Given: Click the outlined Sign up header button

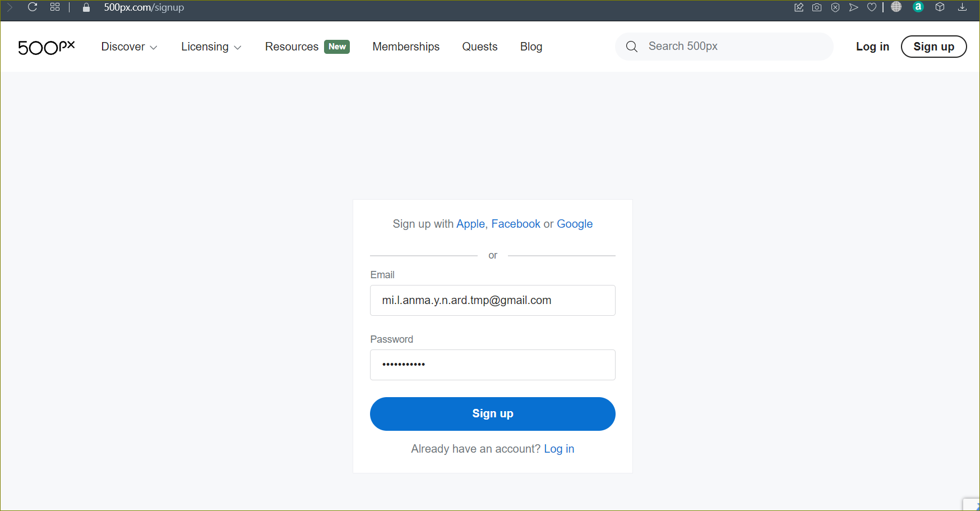Looking at the screenshot, I should [x=934, y=47].
